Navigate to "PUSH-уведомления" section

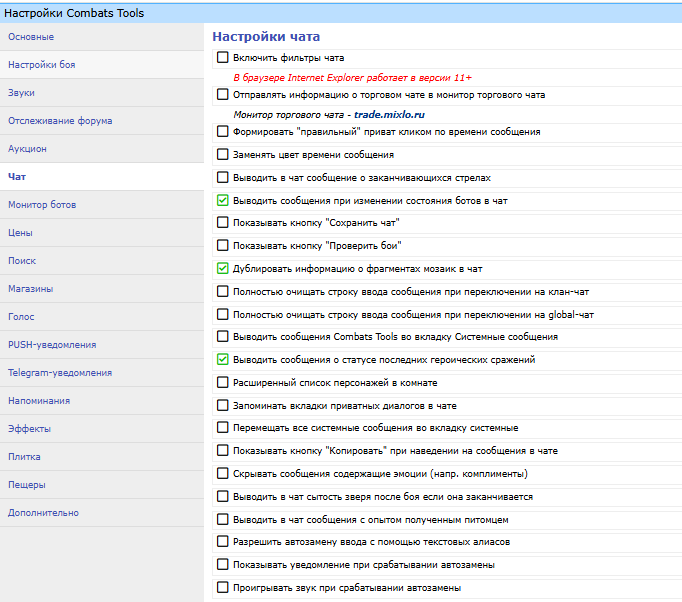pyautogui.click(x=52, y=345)
